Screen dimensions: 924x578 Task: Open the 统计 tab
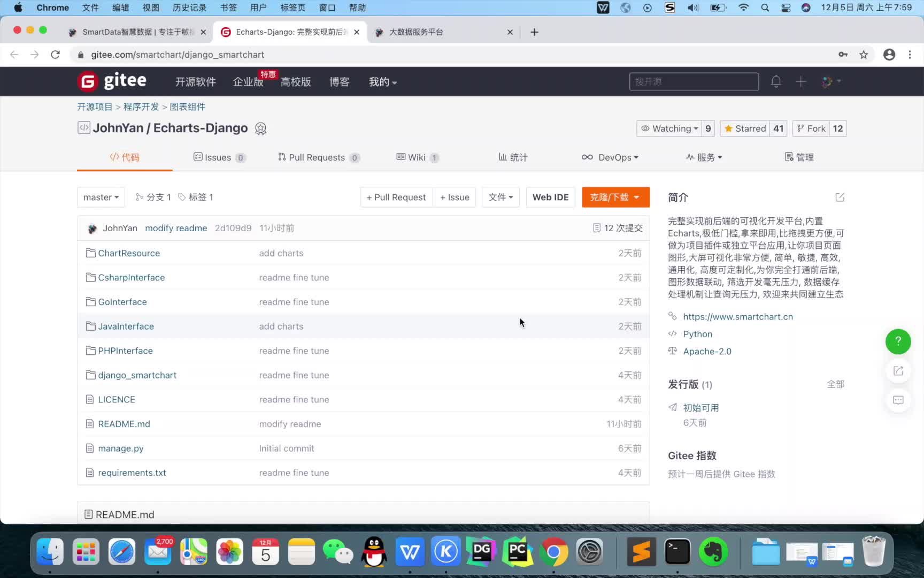click(513, 157)
